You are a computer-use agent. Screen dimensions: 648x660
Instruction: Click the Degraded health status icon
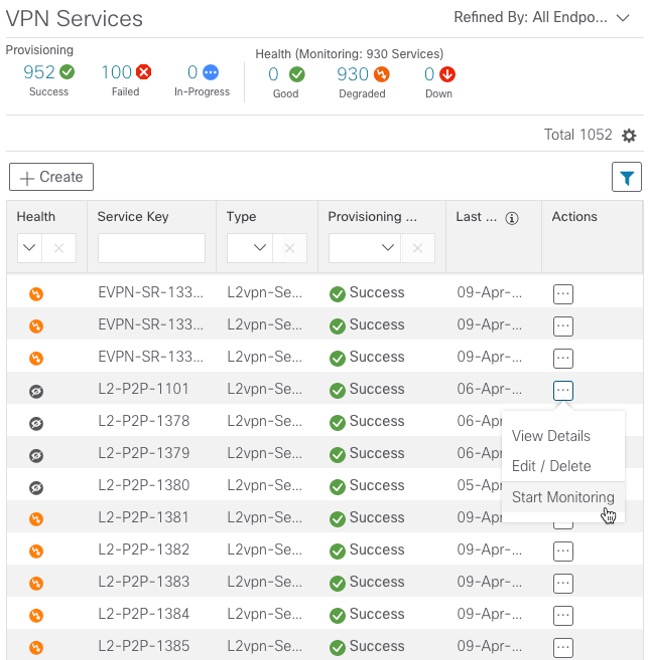pyautogui.click(x=381, y=74)
